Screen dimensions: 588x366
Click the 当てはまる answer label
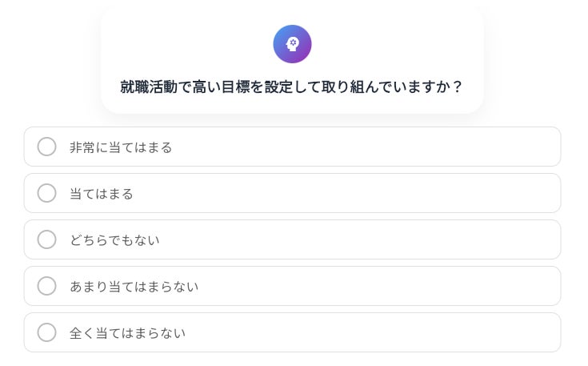click(x=102, y=194)
